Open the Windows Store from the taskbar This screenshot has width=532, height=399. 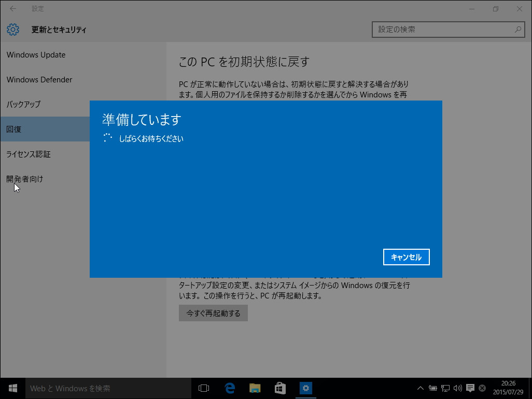280,388
